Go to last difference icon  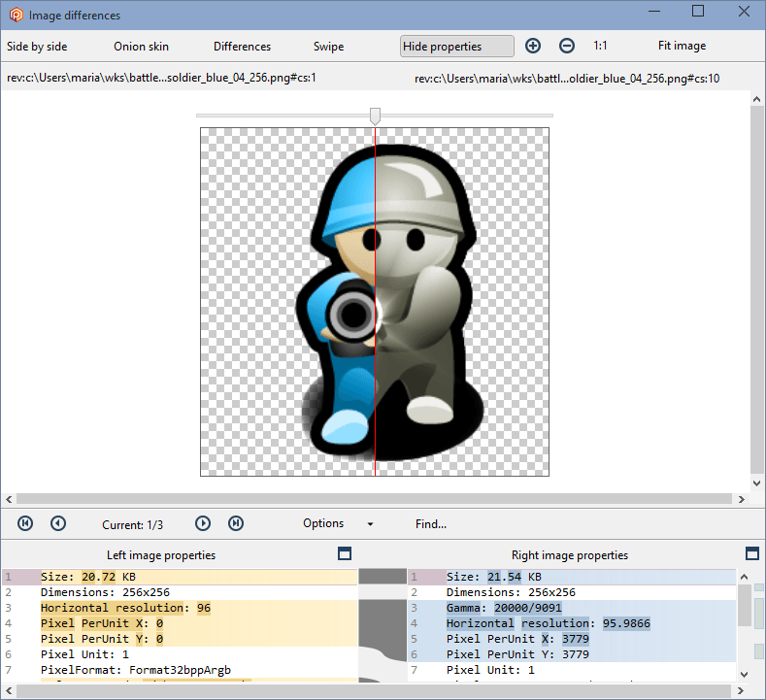(x=236, y=523)
